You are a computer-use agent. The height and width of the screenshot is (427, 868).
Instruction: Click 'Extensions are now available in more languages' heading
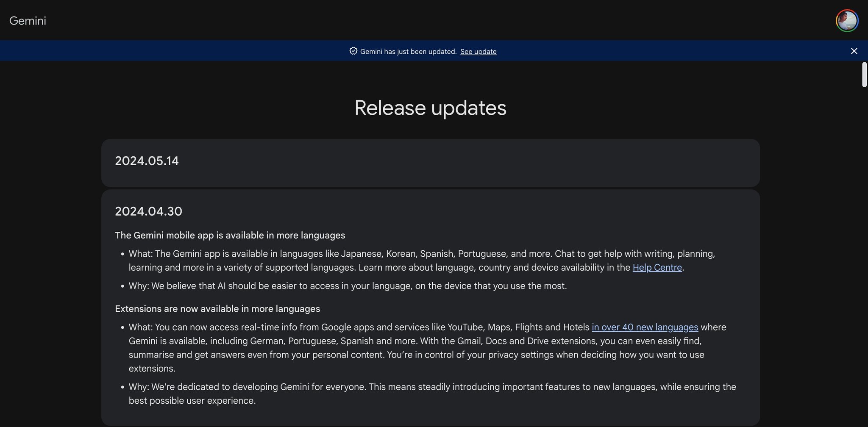(217, 308)
